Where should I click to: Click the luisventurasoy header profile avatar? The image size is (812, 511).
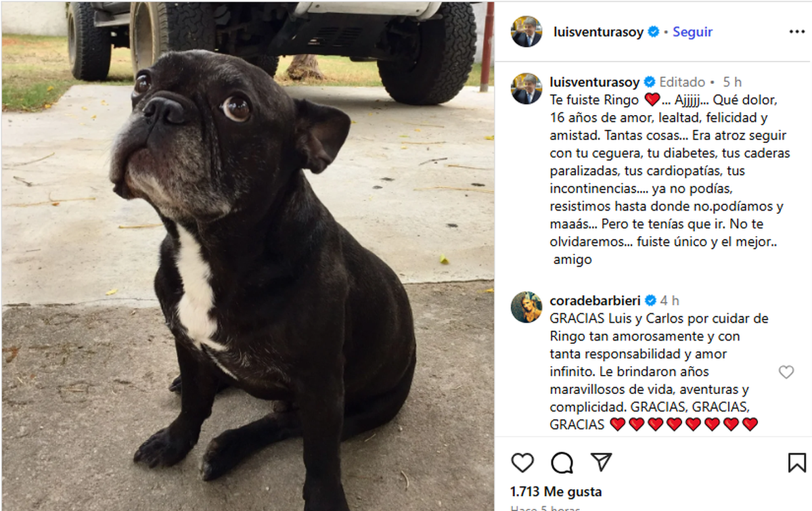tap(526, 31)
